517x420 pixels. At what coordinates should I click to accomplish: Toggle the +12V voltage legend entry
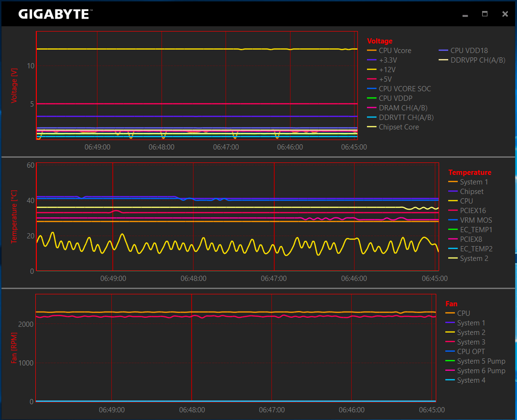(x=387, y=70)
